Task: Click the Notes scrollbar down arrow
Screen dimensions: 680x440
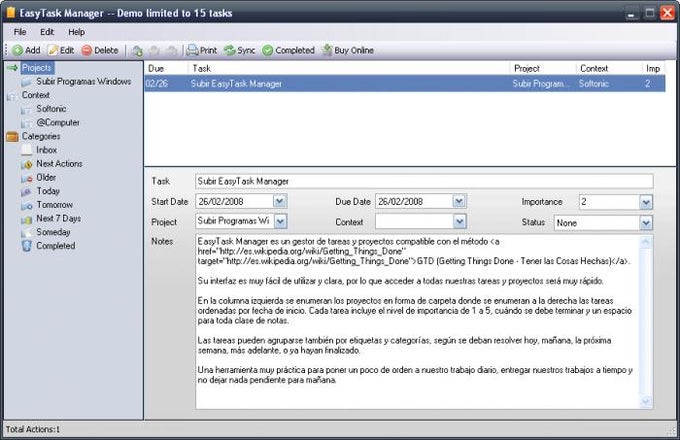Action: 646,402
